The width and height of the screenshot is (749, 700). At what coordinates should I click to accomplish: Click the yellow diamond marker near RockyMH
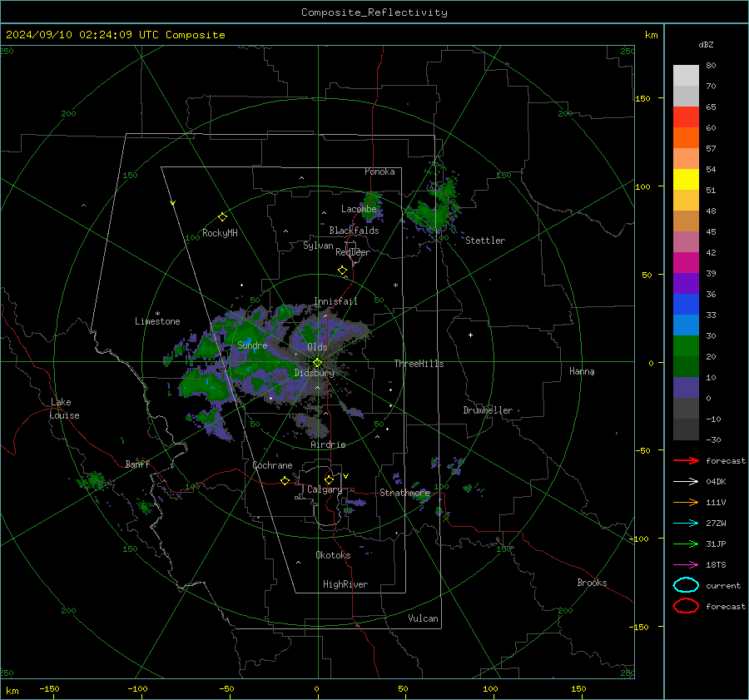[222, 217]
